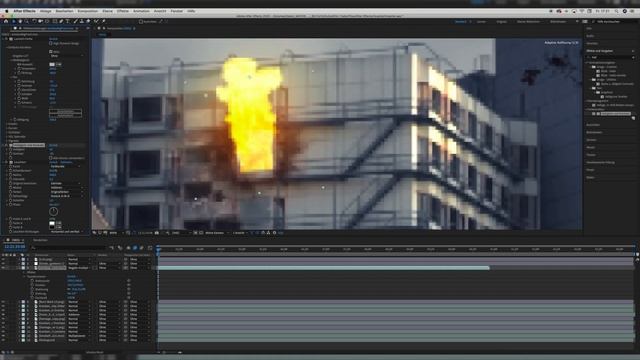Select the Zoom magnifier tool
640x360 pixels.
[27, 21]
